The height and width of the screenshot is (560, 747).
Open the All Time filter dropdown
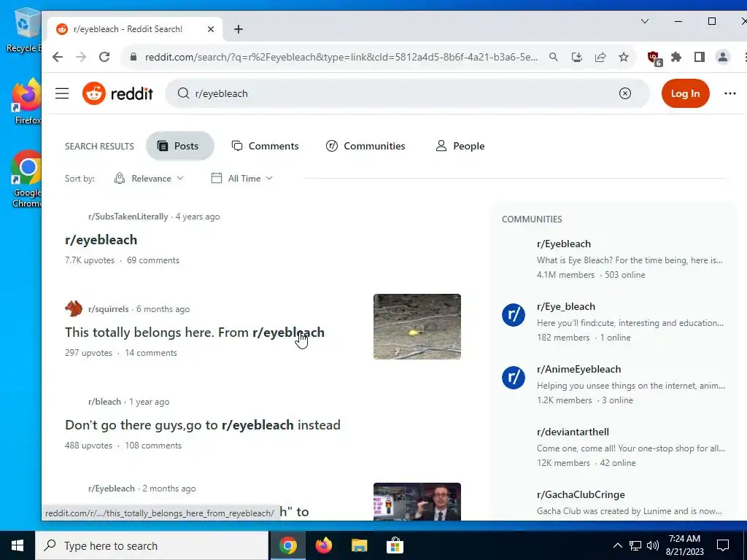(242, 178)
